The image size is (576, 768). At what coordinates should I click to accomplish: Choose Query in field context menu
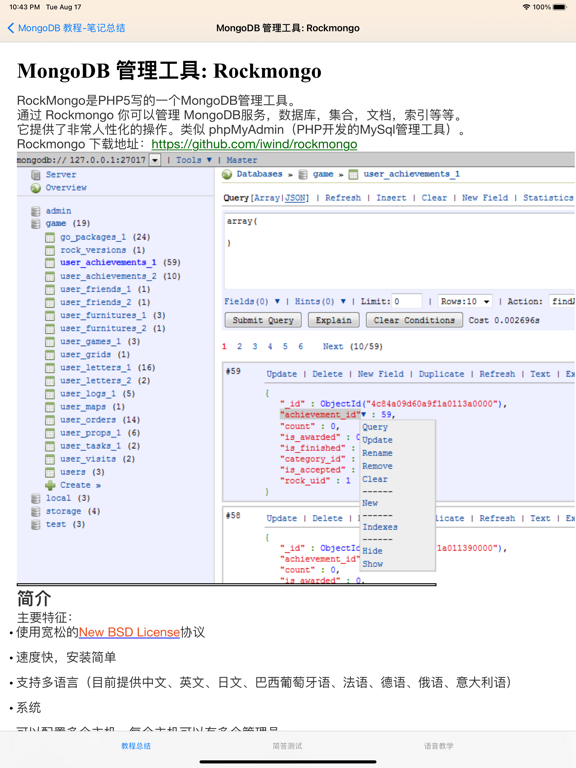click(x=375, y=427)
